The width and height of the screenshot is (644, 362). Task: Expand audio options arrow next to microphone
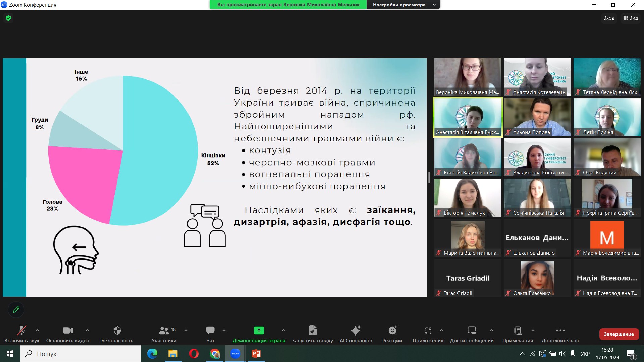point(38,330)
